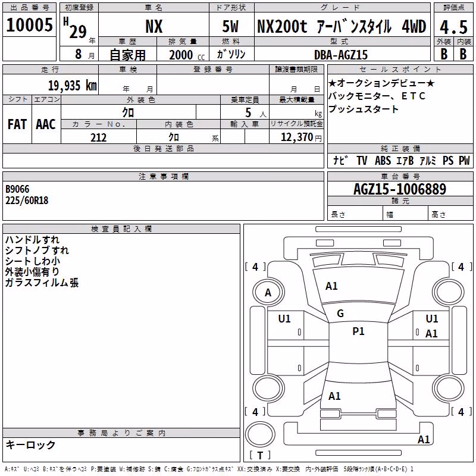The height and width of the screenshot is (476, 476).
Task: Select interior color クロ under 内装色
Action: point(174,137)
